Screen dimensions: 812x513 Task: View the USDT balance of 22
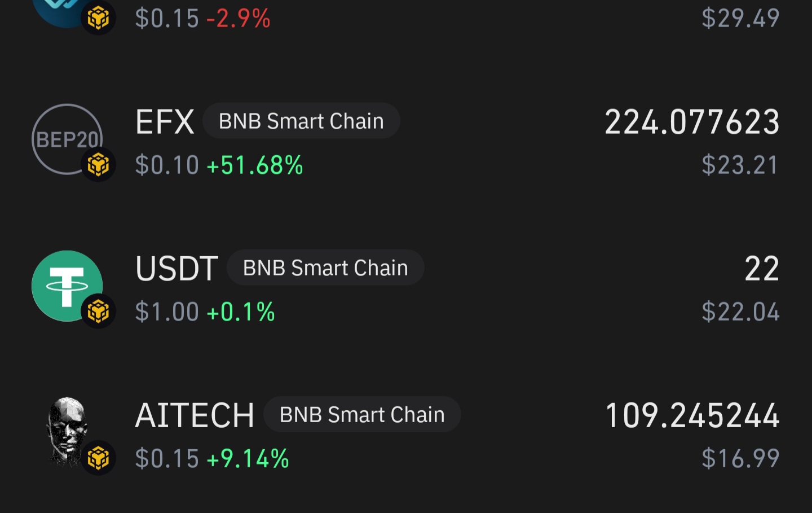pyautogui.click(x=762, y=269)
